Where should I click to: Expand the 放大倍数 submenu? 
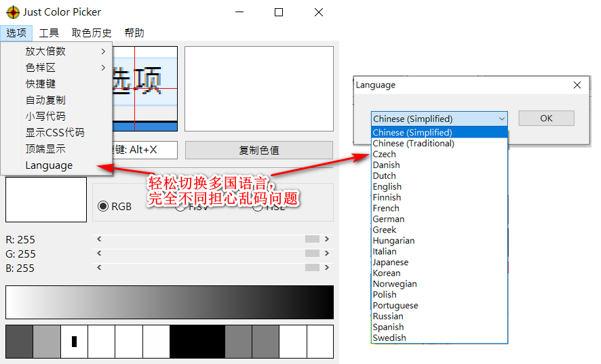[57, 52]
